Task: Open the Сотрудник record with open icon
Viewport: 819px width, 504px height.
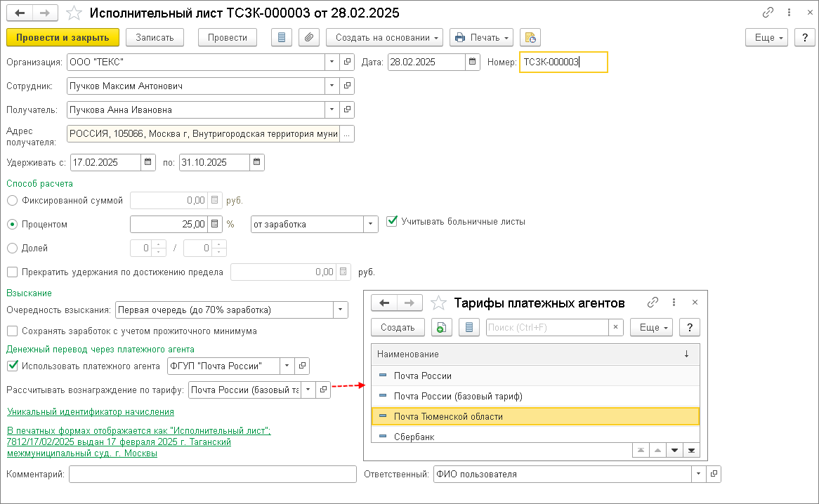Action: click(348, 86)
